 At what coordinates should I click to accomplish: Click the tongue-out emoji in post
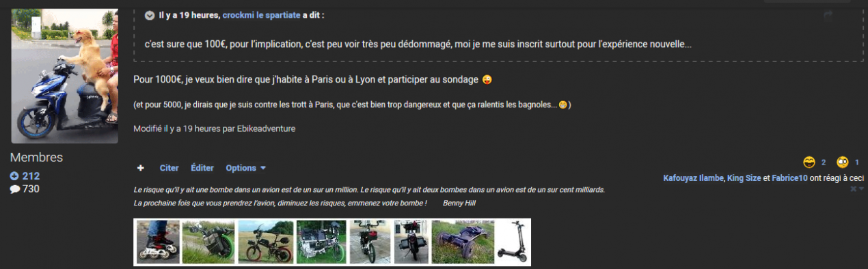[x=487, y=81]
